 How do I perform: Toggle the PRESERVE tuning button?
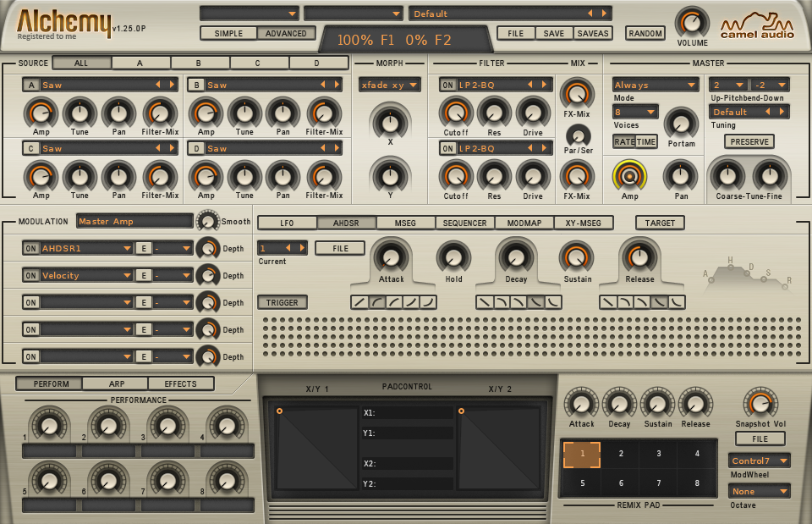point(749,142)
